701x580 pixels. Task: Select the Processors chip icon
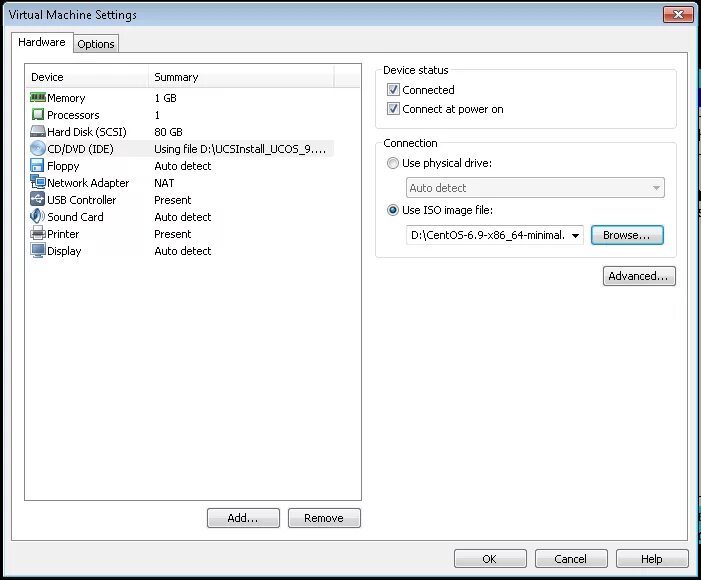click(38, 114)
